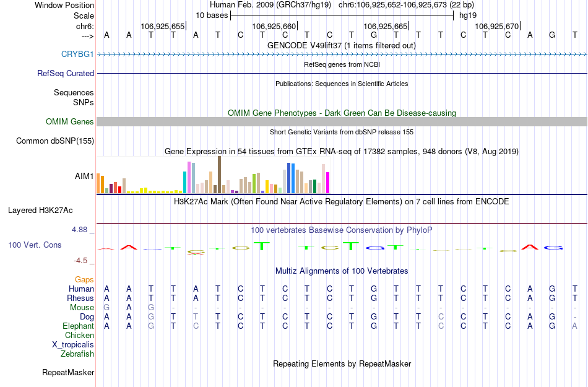Click the Scale label
This screenshot has height=387, width=588.
pos(84,15)
